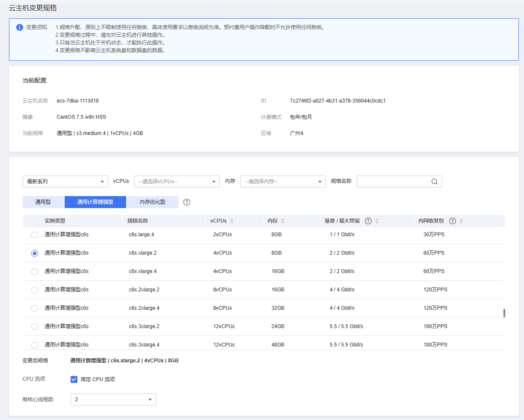Switch to the 内存优化型 tab
This screenshot has height=420, width=524.
click(153, 202)
